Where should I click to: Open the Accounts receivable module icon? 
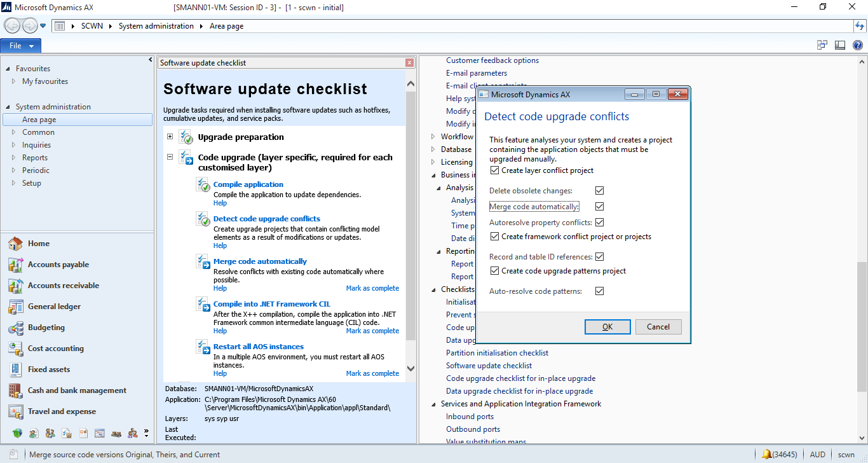pos(16,286)
